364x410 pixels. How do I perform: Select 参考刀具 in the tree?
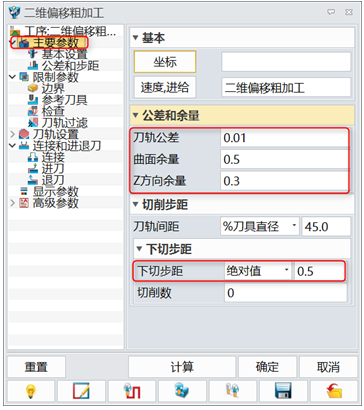tap(64, 100)
